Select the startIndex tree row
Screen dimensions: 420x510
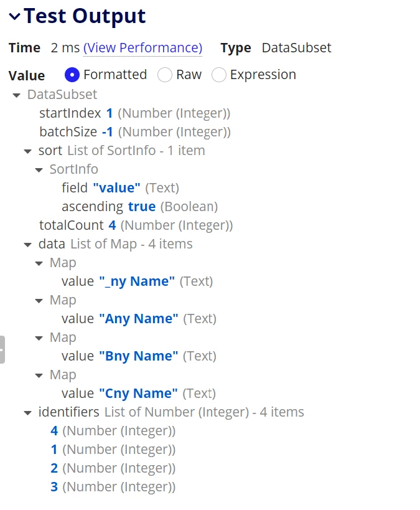tap(134, 113)
